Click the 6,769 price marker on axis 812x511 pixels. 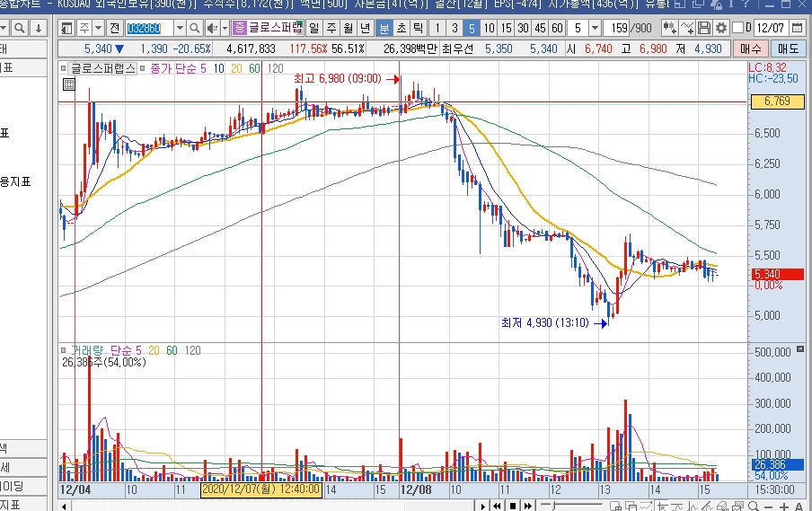coord(777,101)
